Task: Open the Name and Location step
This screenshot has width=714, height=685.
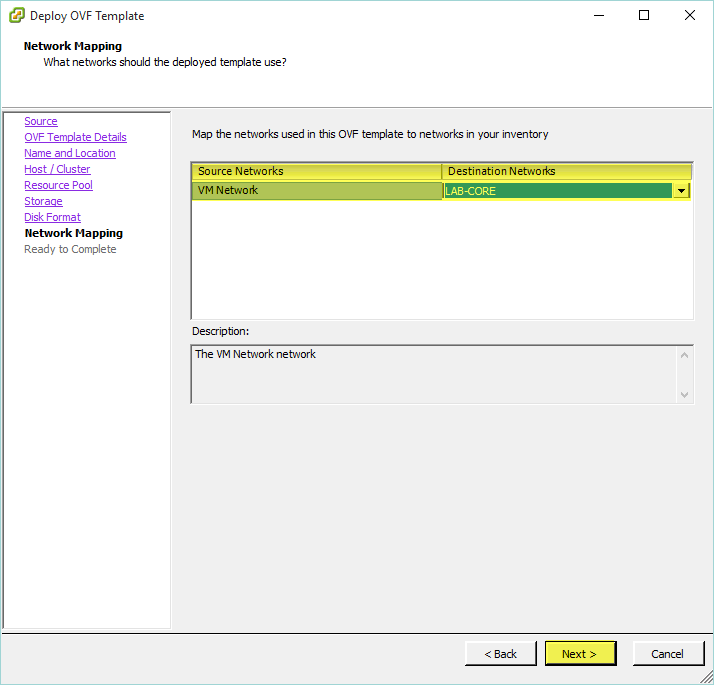Action: (70, 153)
